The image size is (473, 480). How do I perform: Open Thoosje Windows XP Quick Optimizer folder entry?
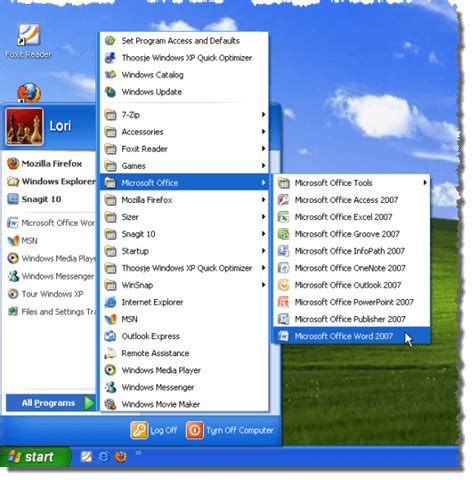coord(184,268)
